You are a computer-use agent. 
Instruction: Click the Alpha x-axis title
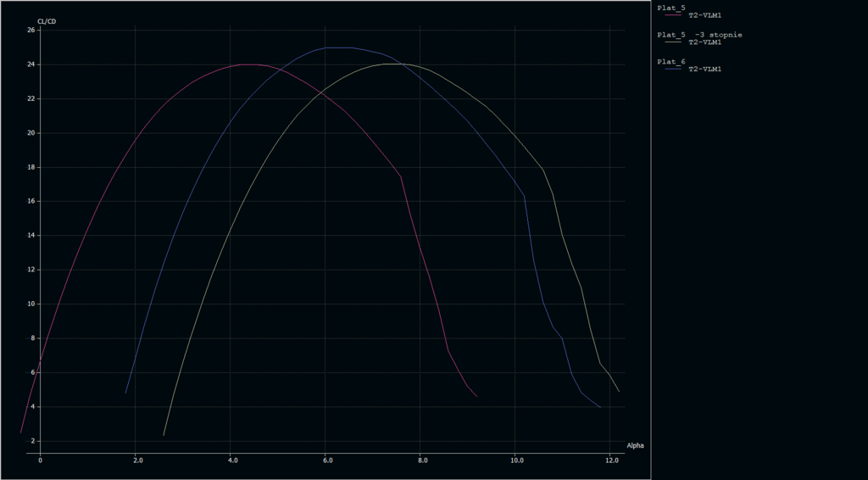tap(635, 445)
